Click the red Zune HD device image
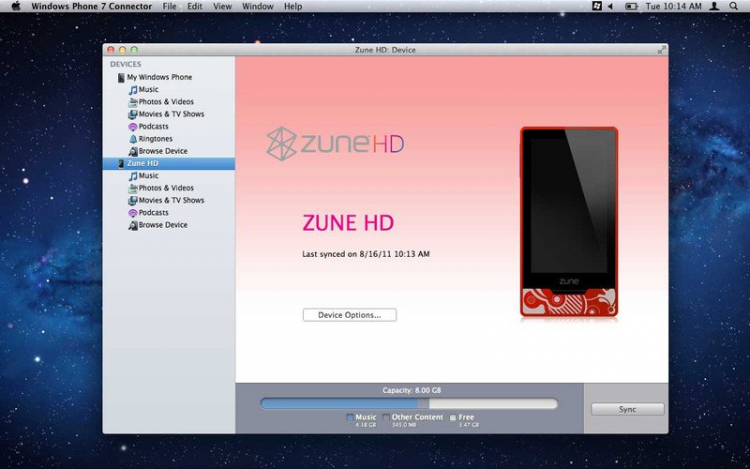 tap(569, 222)
